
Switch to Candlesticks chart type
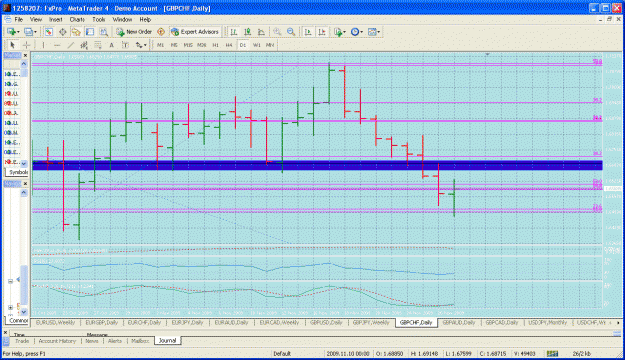pyautogui.click(x=248, y=31)
